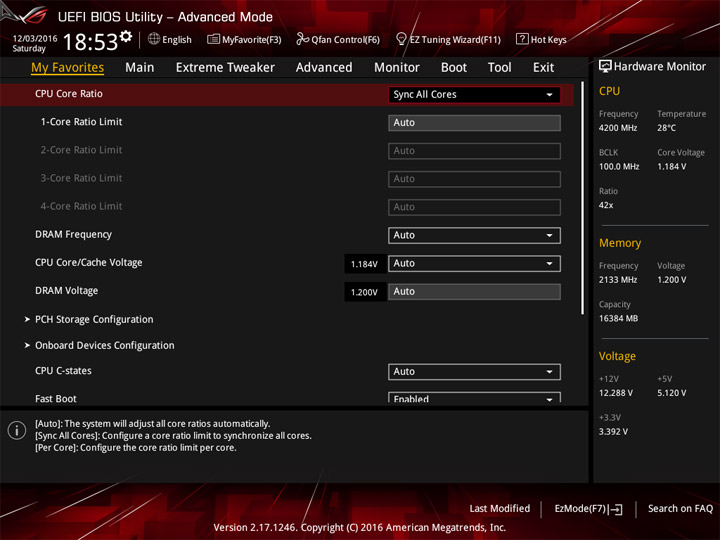Click the 3.392 V reading

point(613,432)
